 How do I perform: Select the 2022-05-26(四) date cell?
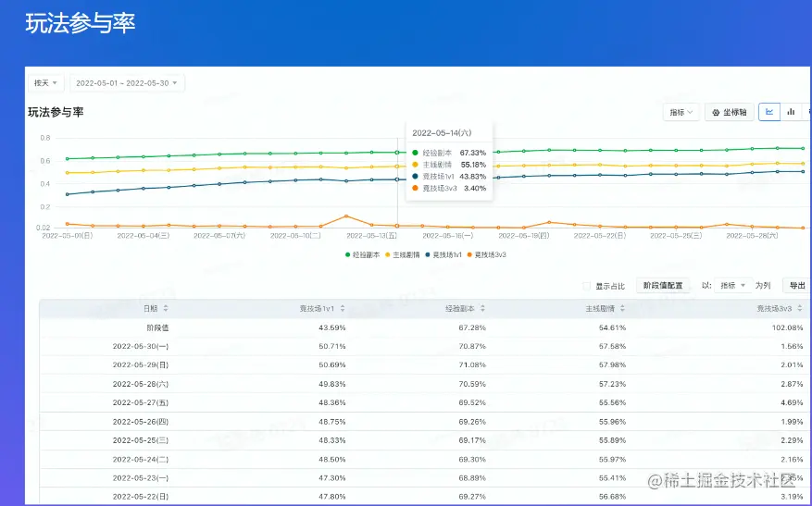[x=141, y=422]
